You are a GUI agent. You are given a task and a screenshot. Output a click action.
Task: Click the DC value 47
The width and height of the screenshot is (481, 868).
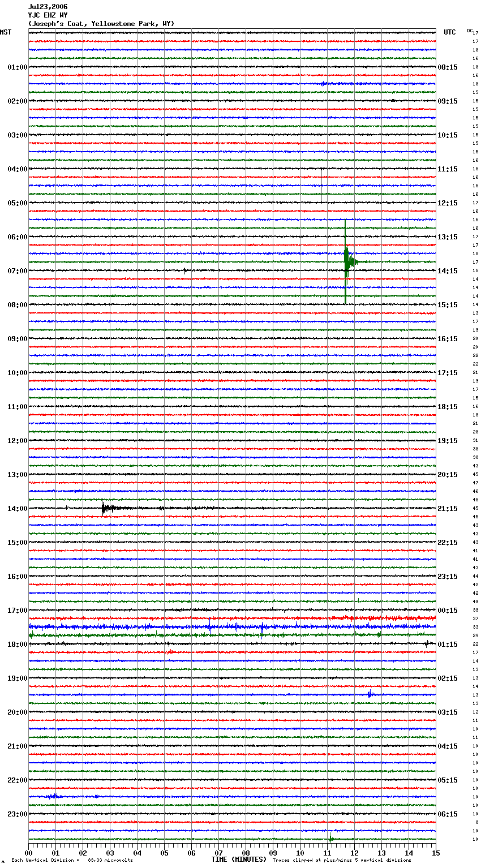[x=475, y=483]
